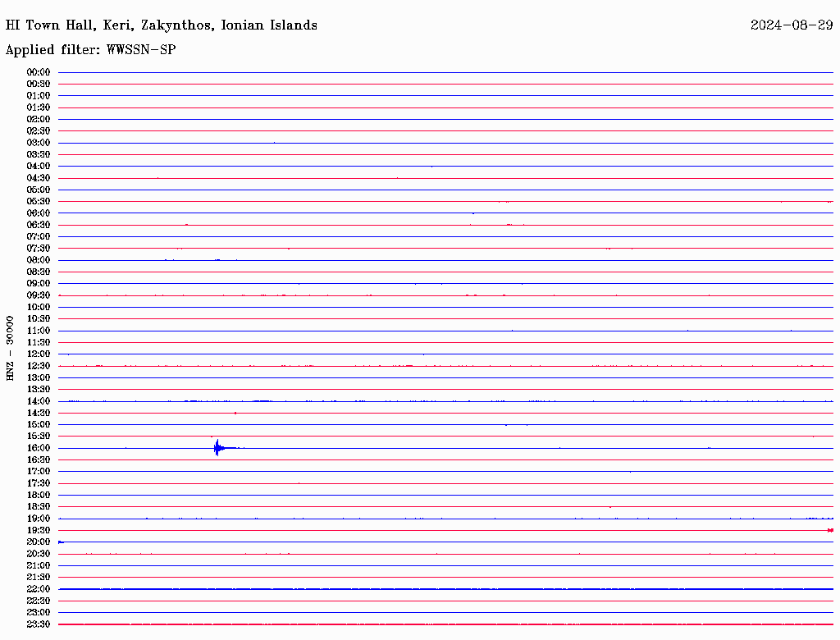Click the 03:00 time label
Viewport: 840px width, 640px height.
[x=39, y=143]
